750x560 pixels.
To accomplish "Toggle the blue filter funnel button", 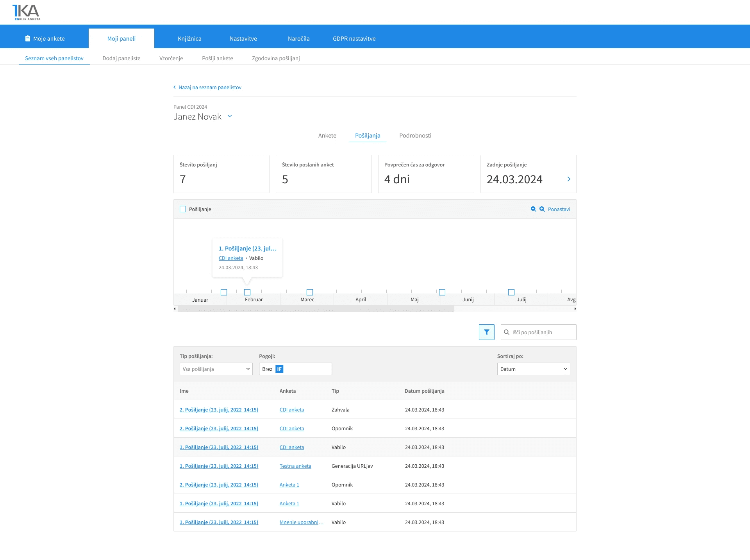I will 486,332.
